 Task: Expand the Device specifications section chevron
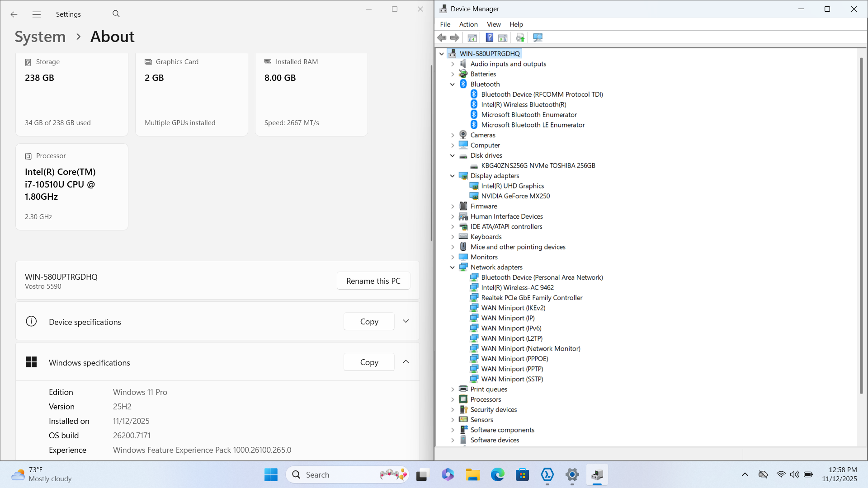pyautogui.click(x=406, y=321)
